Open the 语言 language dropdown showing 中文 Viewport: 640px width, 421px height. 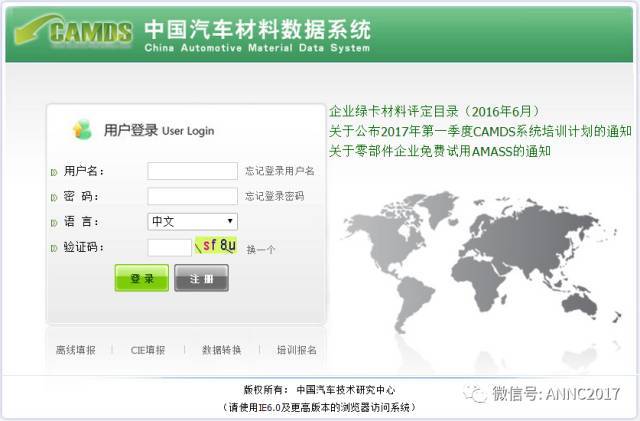tap(192, 222)
